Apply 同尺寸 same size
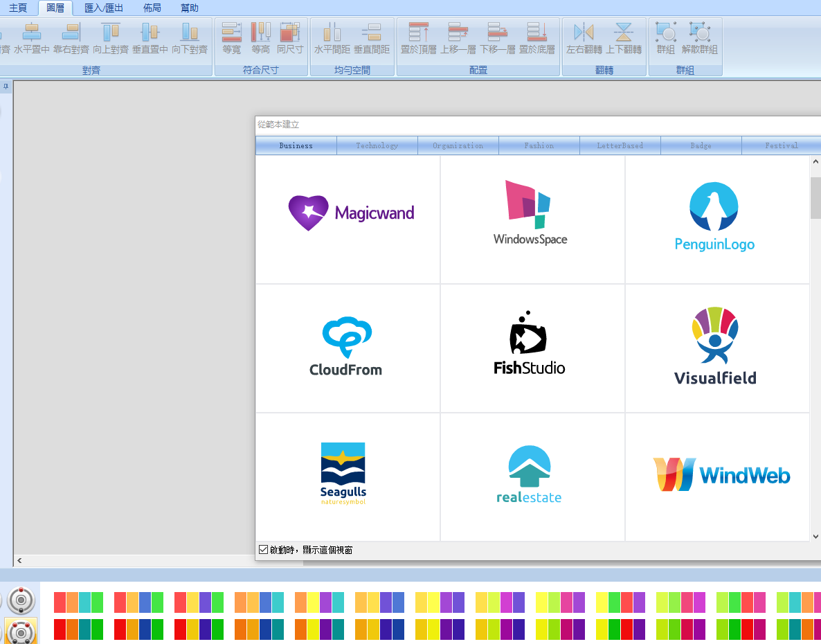 (x=290, y=38)
